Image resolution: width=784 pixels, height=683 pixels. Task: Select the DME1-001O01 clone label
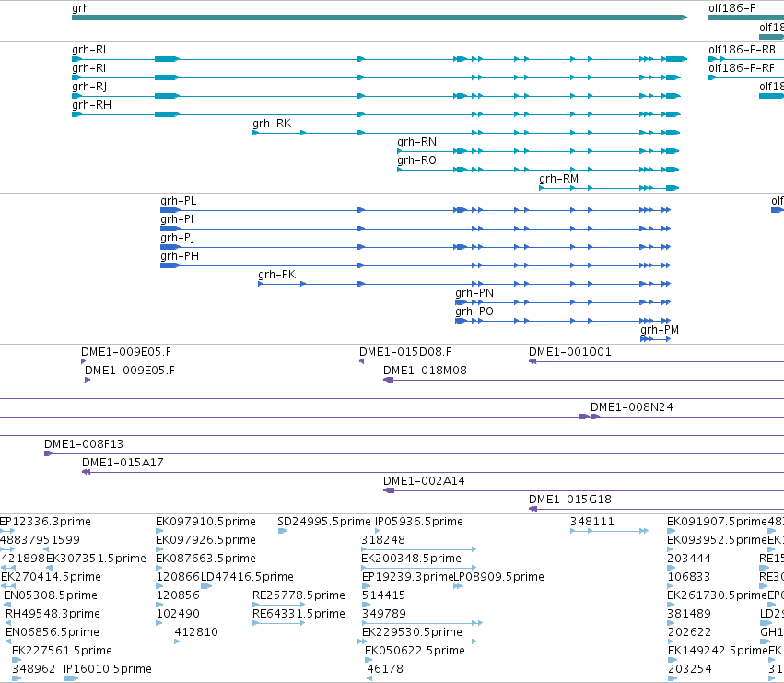point(570,352)
